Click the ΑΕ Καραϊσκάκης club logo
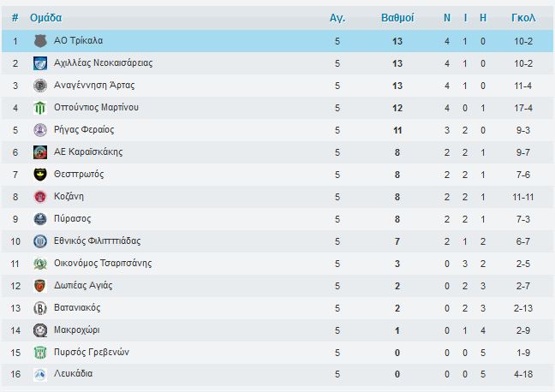 [39, 152]
